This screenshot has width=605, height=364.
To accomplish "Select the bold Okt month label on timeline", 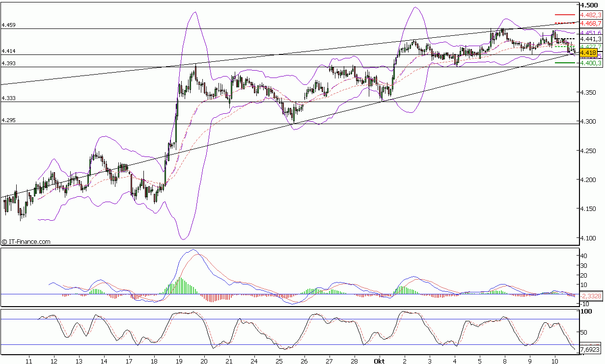I will [x=380, y=360].
